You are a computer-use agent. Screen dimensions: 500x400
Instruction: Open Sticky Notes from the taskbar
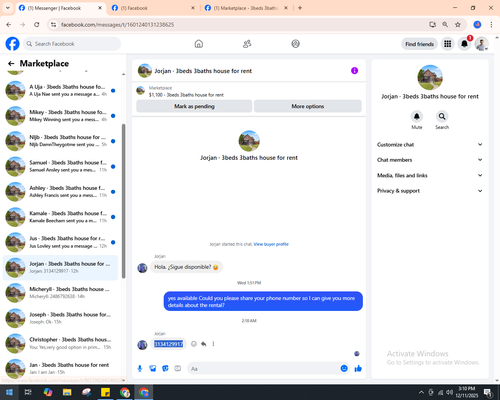[106, 392]
